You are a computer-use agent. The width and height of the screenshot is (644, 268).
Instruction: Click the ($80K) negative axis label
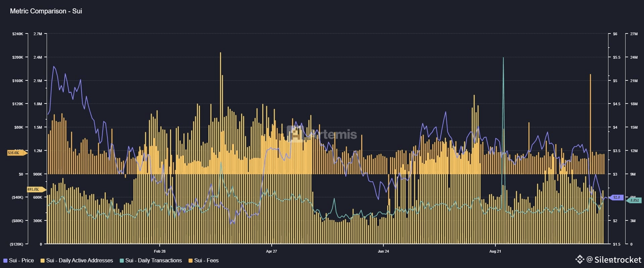pyautogui.click(x=17, y=221)
